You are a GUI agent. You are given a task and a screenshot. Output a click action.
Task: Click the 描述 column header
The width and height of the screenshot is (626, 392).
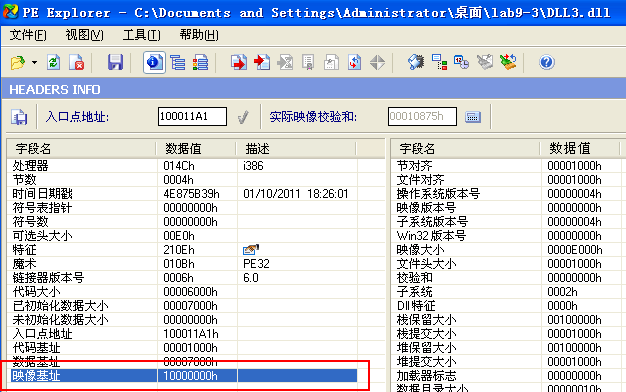pos(296,149)
